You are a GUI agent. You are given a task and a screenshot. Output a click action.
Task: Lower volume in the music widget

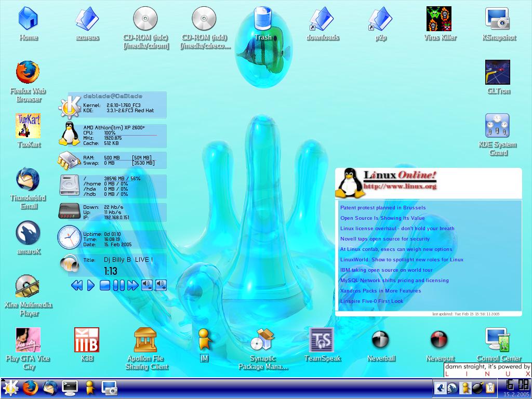tap(147, 285)
